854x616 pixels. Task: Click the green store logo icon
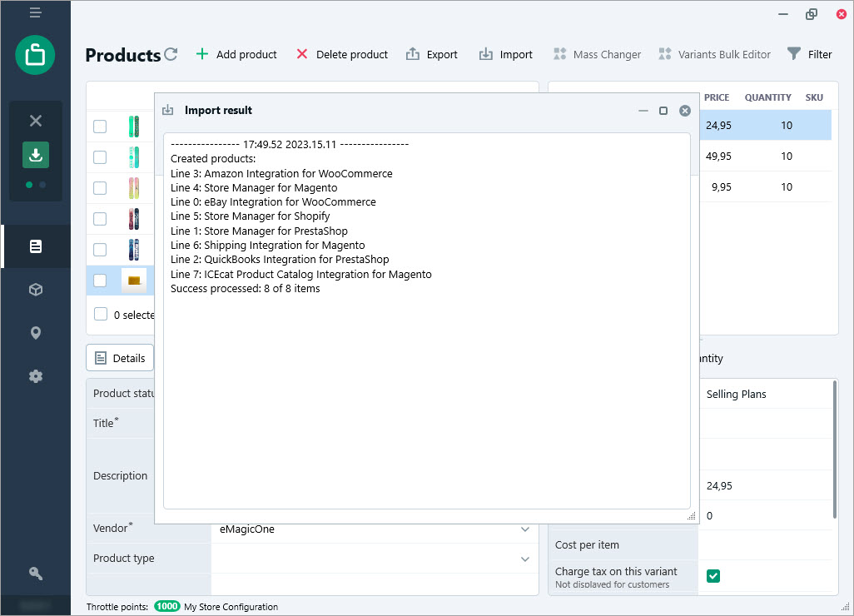[x=36, y=55]
